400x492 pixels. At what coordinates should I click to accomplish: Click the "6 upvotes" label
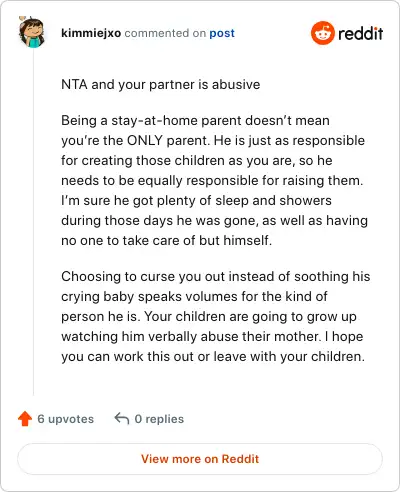pos(66,419)
